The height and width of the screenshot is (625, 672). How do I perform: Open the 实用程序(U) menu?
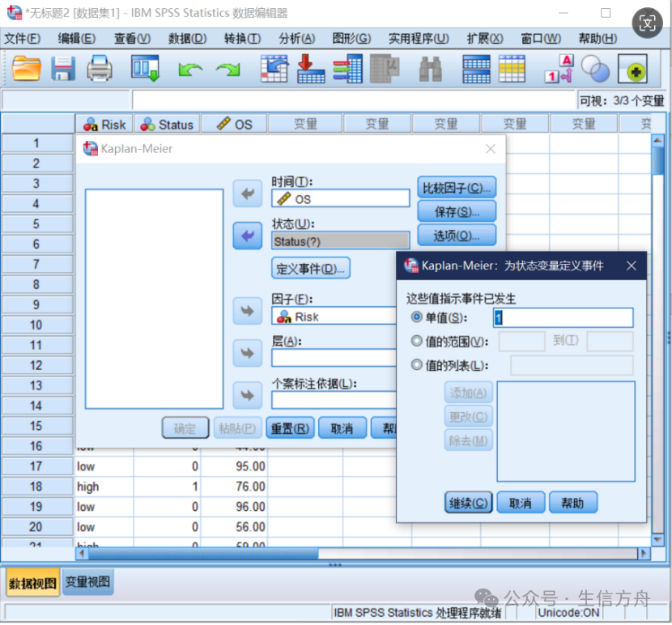(419, 39)
